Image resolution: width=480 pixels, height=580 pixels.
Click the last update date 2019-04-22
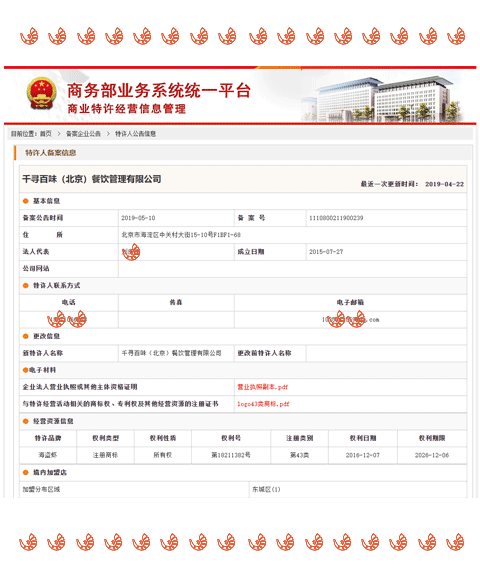click(x=444, y=184)
